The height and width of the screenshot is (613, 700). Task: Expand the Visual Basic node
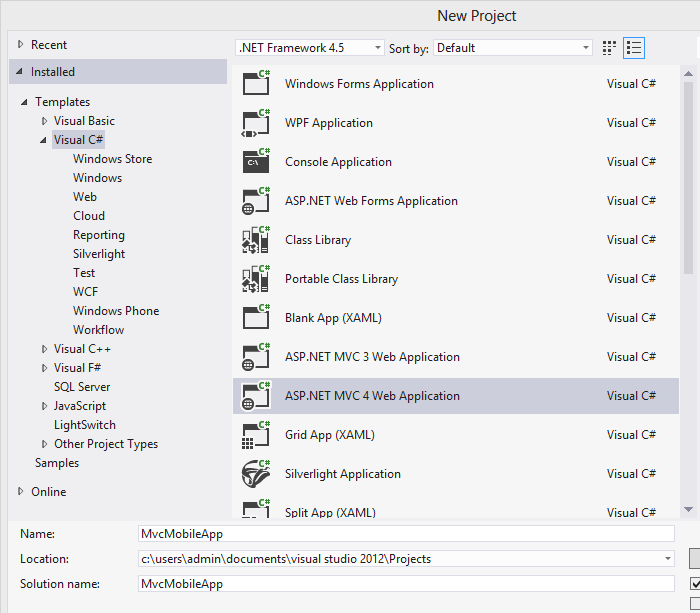44,121
